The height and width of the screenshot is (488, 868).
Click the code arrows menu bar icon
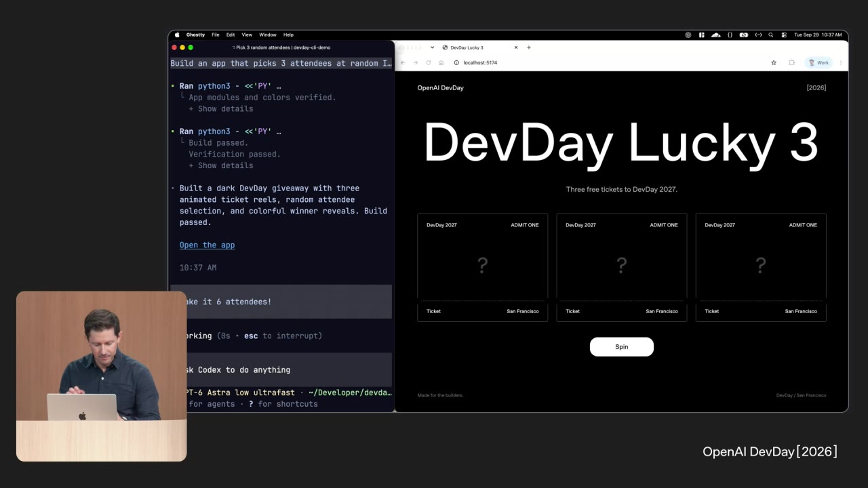point(758,35)
